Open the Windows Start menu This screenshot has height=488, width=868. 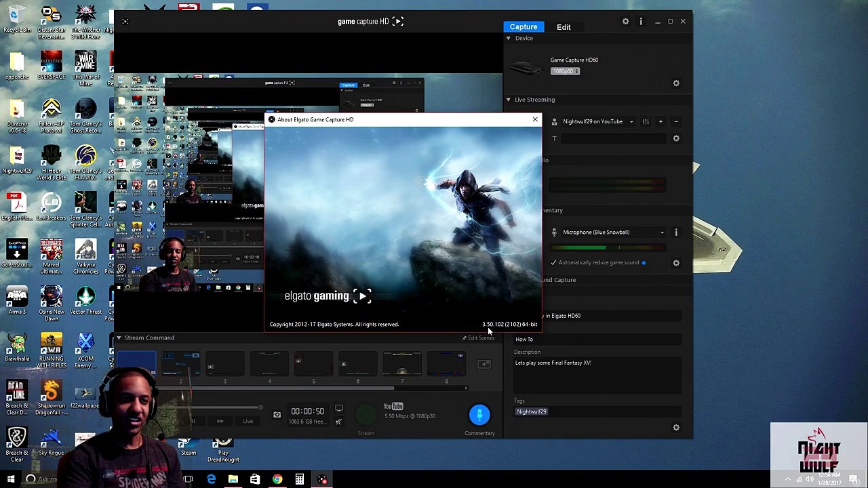click(10, 480)
